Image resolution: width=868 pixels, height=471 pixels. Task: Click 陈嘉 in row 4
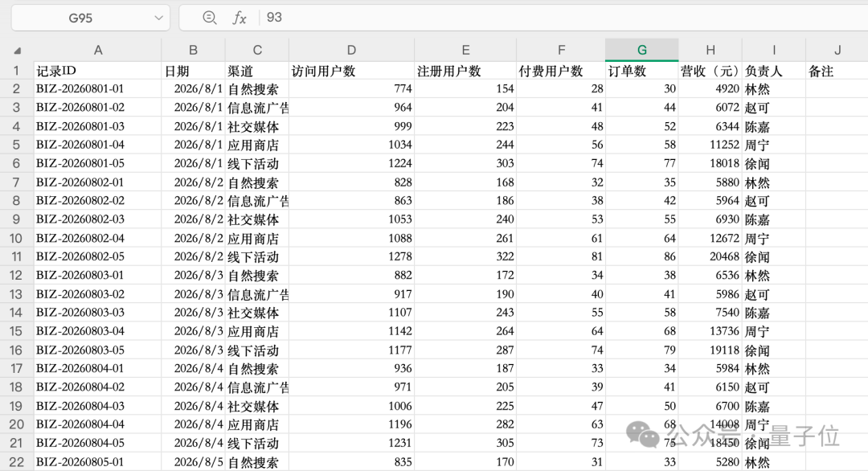tap(774, 126)
